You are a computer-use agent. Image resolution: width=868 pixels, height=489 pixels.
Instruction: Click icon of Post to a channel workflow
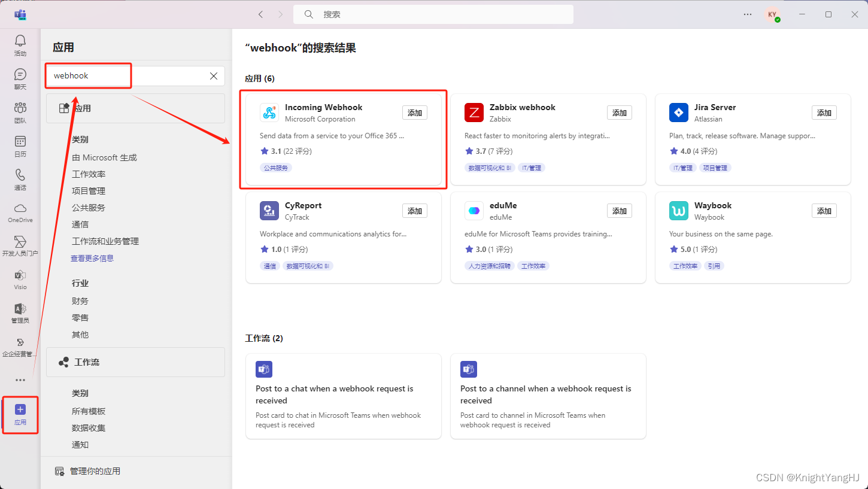coord(468,369)
